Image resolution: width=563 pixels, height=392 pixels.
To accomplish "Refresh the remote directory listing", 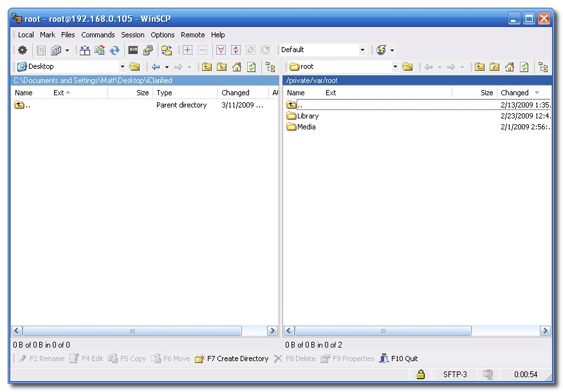I will coord(524,67).
